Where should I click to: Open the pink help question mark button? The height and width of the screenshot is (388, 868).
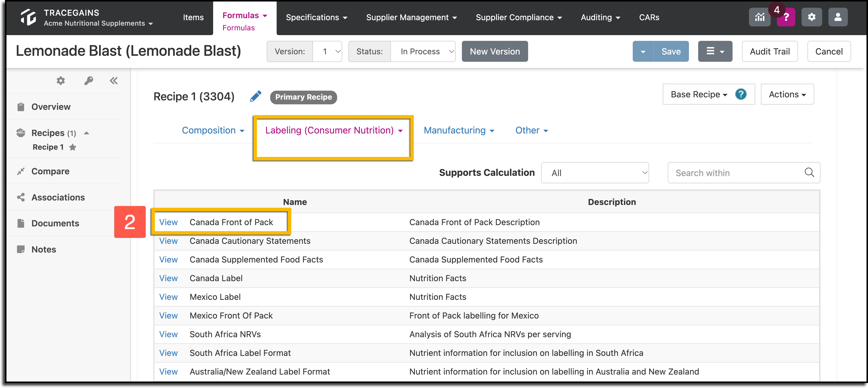coord(786,17)
